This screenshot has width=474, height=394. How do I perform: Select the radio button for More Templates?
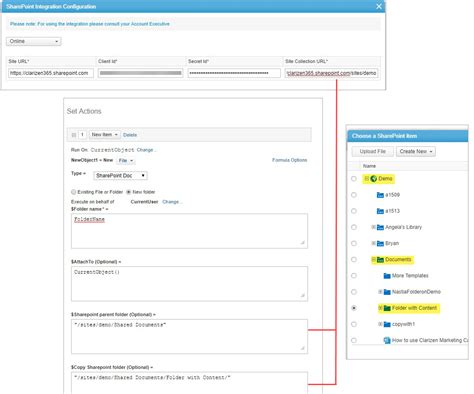tap(354, 276)
